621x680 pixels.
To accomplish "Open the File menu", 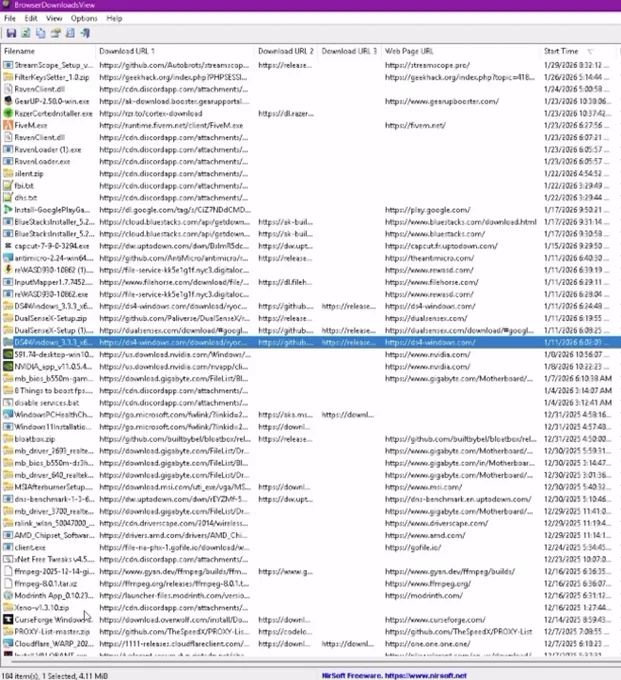I will 10,18.
